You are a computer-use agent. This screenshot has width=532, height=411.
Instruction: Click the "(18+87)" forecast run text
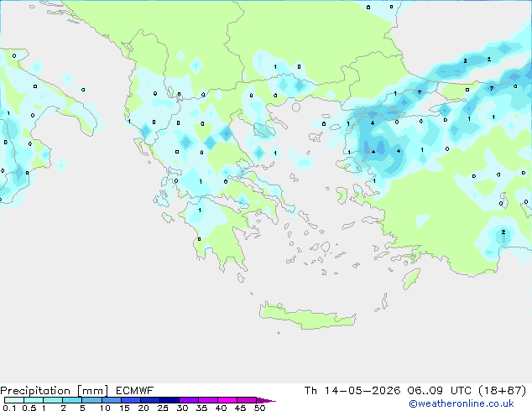(x=502, y=391)
